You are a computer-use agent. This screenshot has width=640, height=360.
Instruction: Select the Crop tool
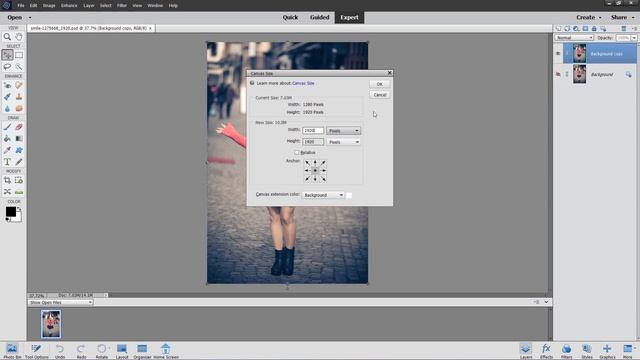tap(7, 180)
